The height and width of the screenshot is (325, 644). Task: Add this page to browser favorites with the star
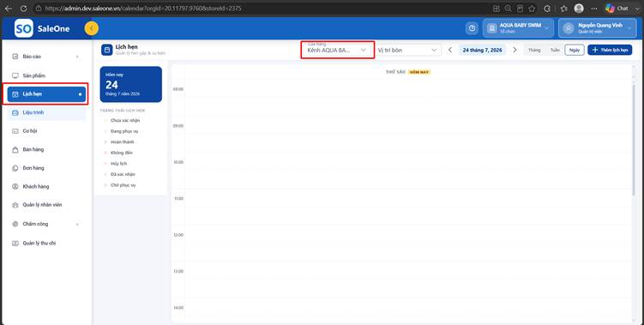pyautogui.click(x=532, y=9)
